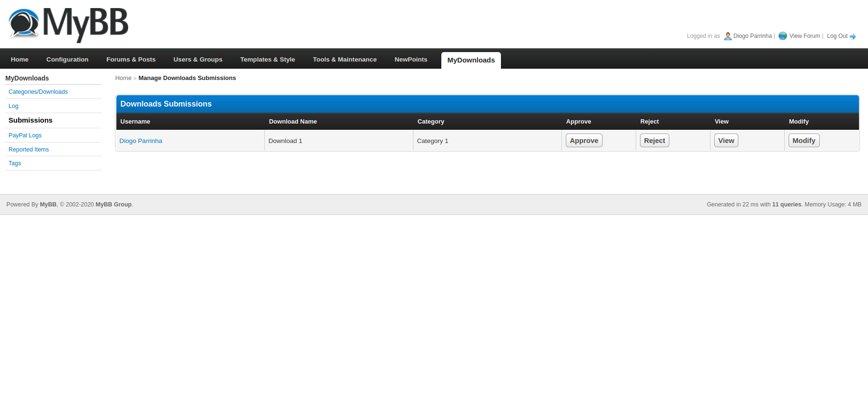Viewport: 868px width, 410px height.
Task: Open Categories/Downloads in the sidebar
Action: 38,92
